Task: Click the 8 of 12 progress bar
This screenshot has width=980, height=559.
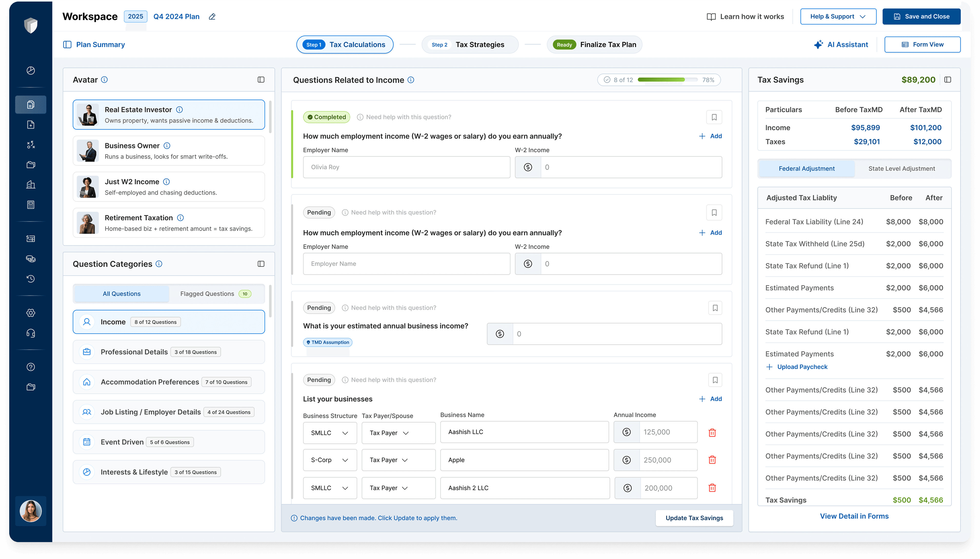Action: click(667, 80)
